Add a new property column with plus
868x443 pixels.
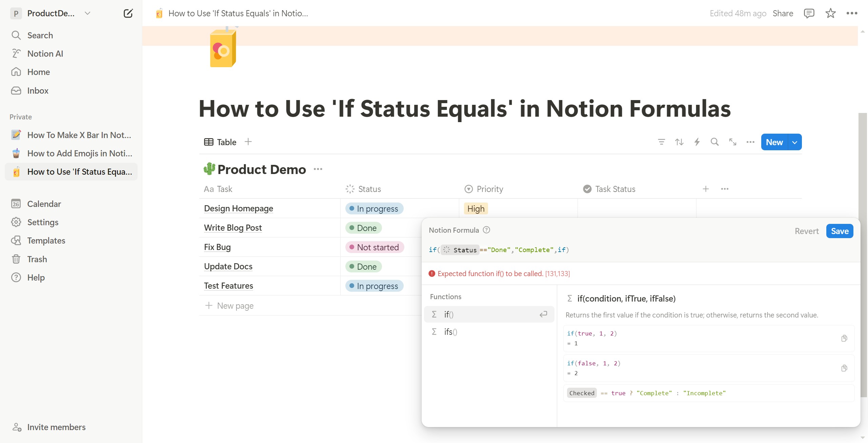point(706,189)
